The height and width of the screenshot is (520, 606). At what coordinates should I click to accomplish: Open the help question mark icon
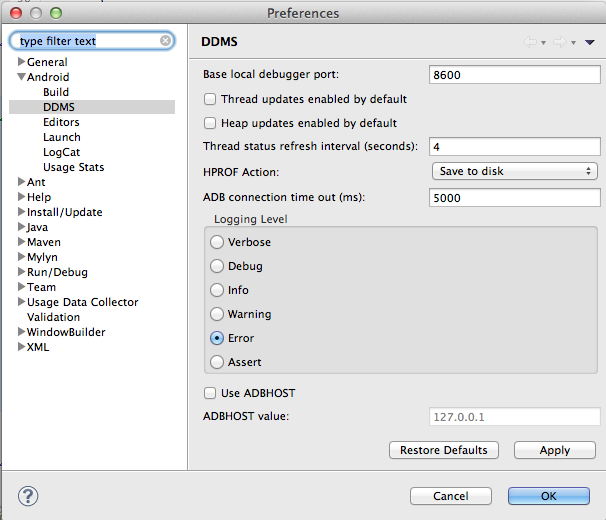[x=28, y=496]
